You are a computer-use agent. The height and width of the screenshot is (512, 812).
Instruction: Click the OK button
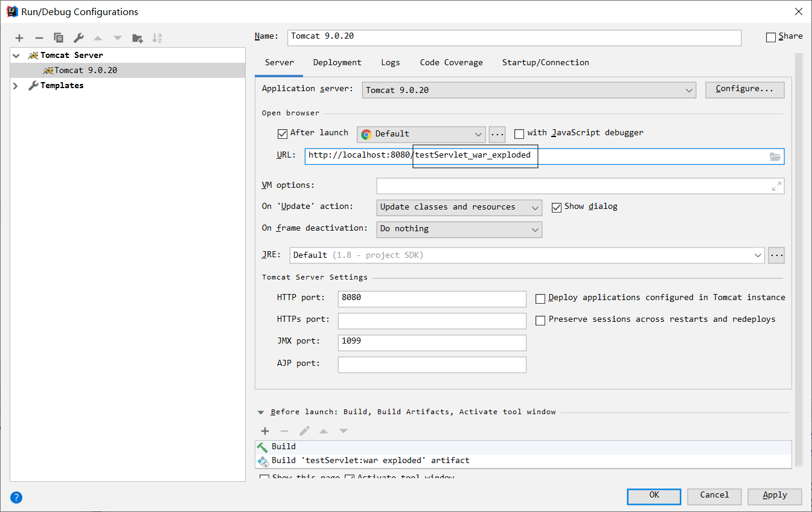point(654,496)
